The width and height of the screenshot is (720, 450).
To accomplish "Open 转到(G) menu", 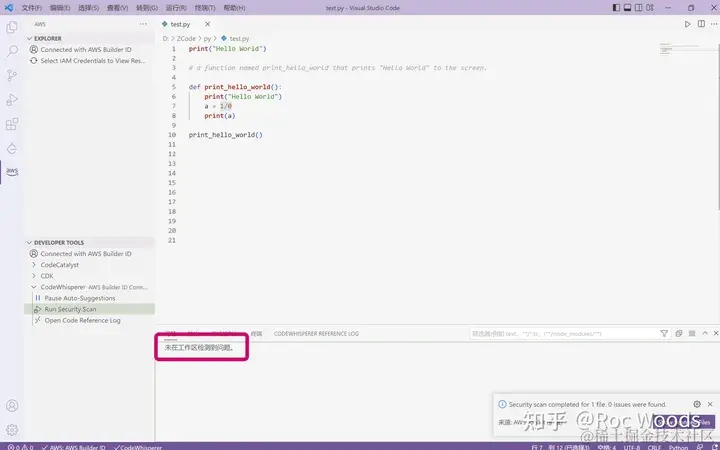I will pos(147,8).
